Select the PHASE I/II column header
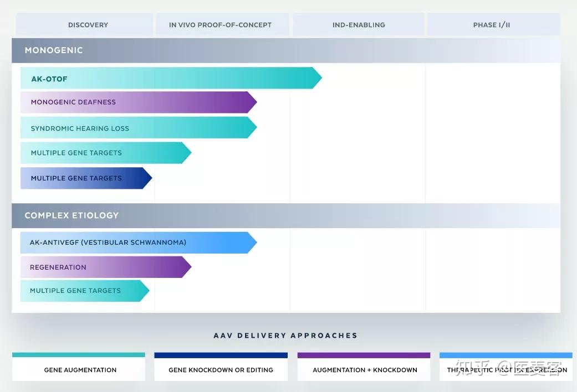This screenshot has width=577, height=392. coord(493,24)
